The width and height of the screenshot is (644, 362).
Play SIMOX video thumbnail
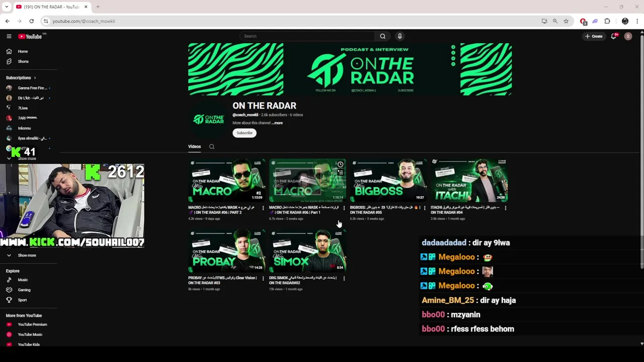(x=307, y=251)
